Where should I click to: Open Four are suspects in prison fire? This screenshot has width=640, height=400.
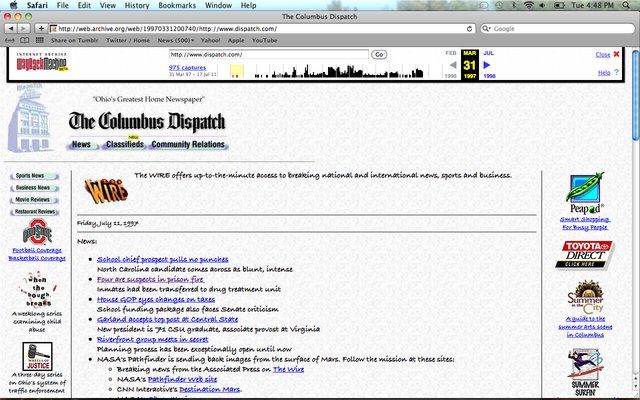(151, 279)
